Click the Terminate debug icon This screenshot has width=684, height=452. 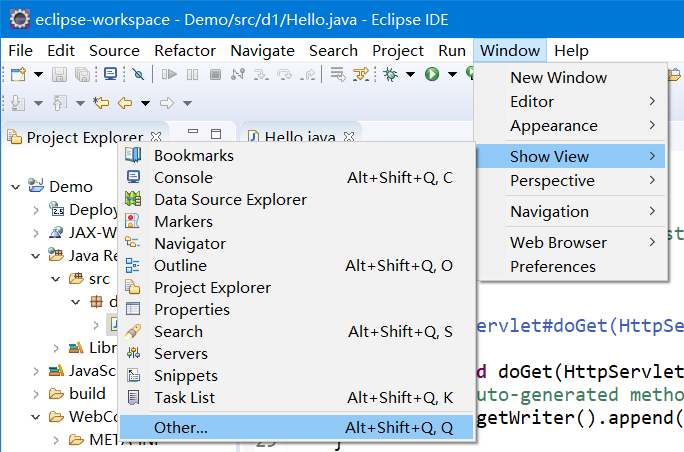coord(215,75)
